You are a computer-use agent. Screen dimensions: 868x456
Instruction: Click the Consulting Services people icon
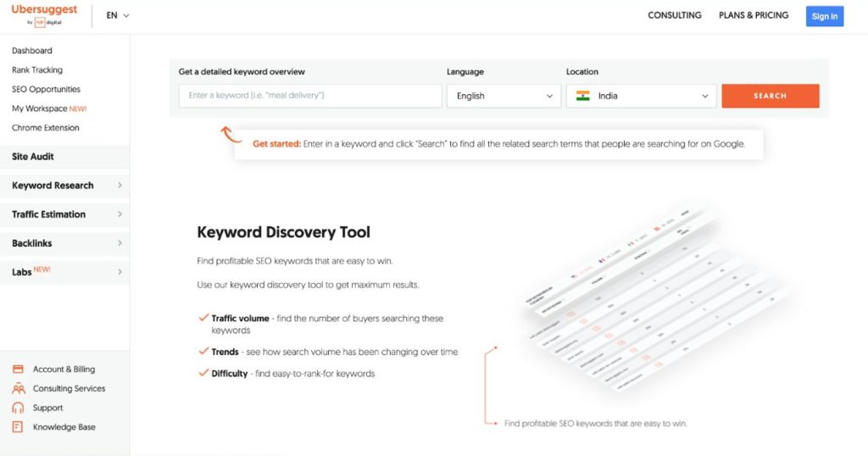tap(18, 389)
